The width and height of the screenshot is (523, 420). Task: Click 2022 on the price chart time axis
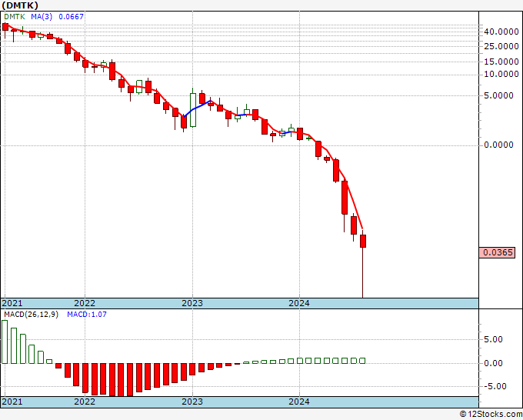click(85, 303)
